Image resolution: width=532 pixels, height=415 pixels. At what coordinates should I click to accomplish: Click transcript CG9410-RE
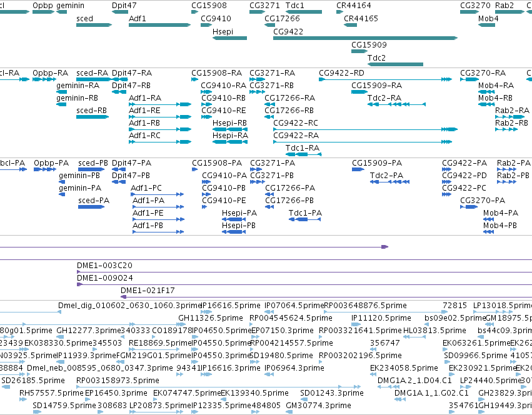(x=206, y=117)
